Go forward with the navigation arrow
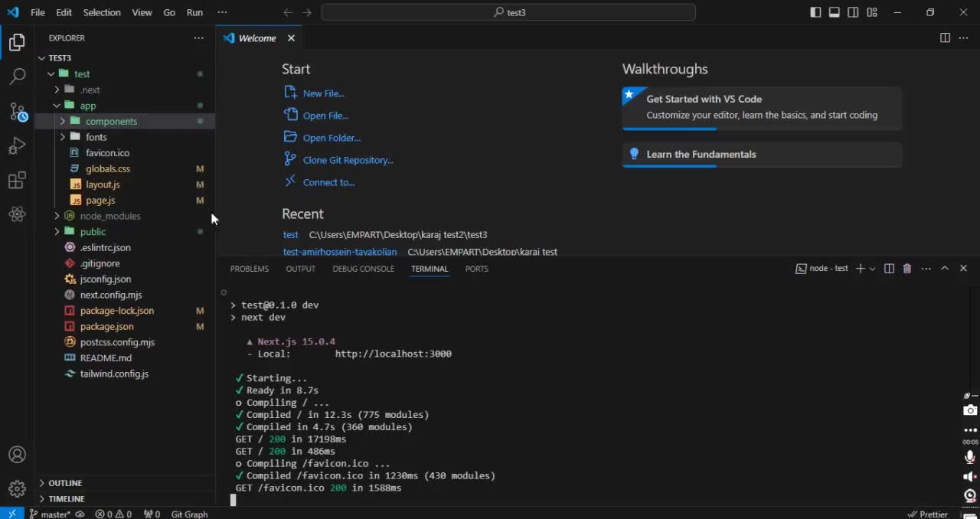The width and height of the screenshot is (980, 519). [307, 12]
